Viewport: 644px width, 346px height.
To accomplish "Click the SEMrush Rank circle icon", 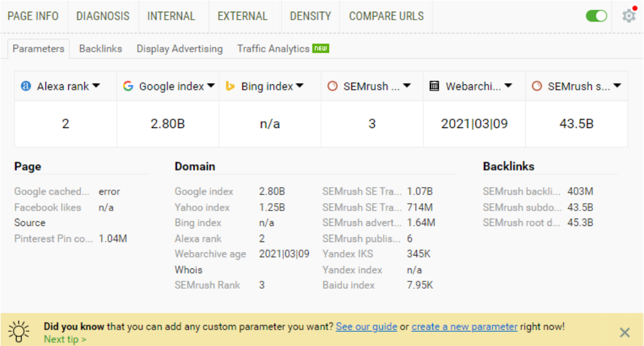I will pyautogui.click(x=332, y=86).
